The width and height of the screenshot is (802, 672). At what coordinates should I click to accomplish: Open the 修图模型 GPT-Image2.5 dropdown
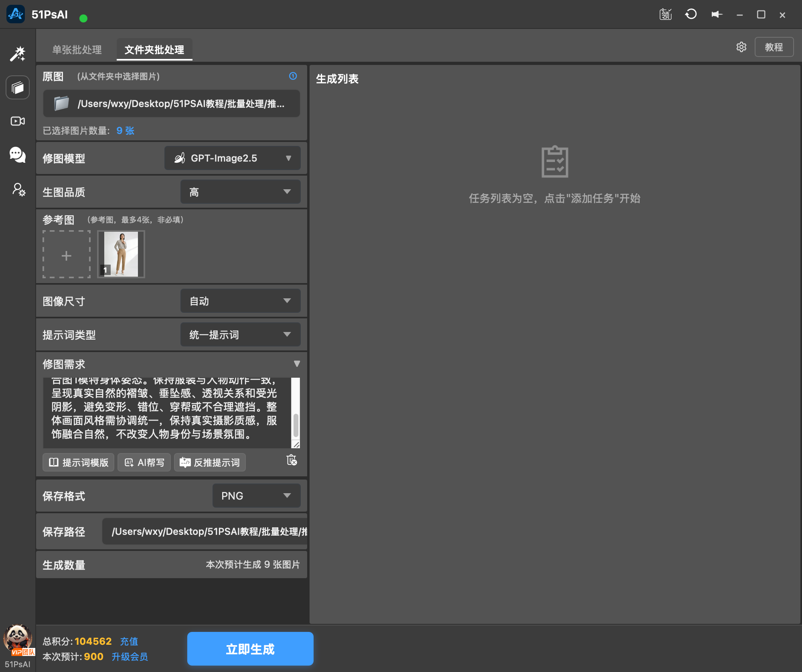(x=232, y=158)
